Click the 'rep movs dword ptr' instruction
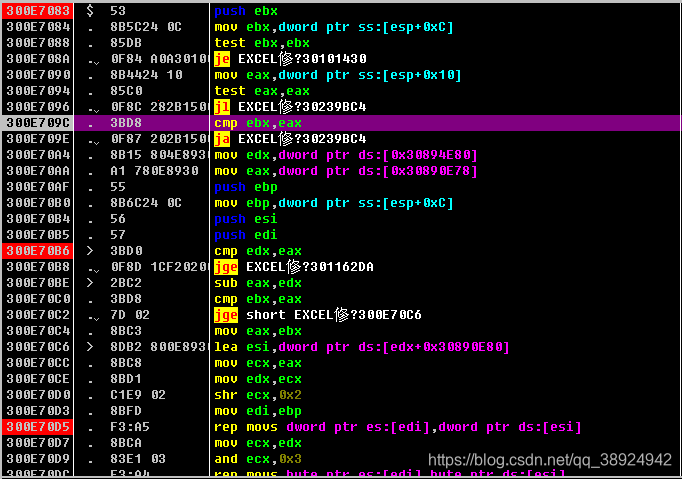 point(398,427)
